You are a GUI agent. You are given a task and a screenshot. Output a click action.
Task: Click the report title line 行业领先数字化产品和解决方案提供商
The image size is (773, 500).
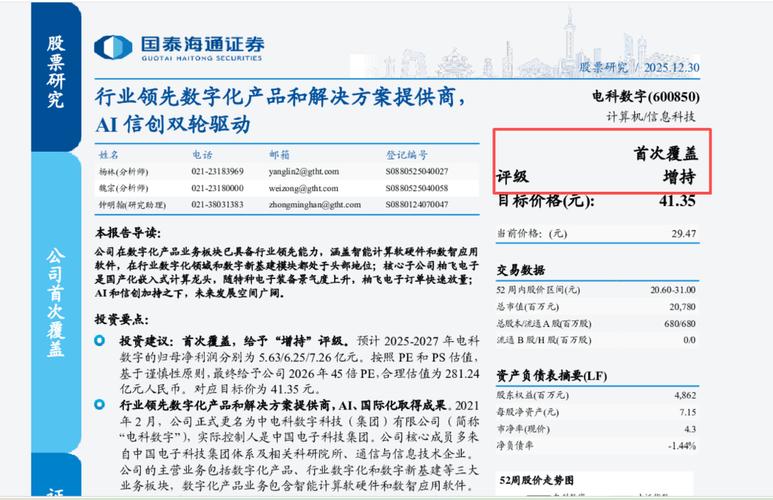pyautogui.click(x=280, y=97)
